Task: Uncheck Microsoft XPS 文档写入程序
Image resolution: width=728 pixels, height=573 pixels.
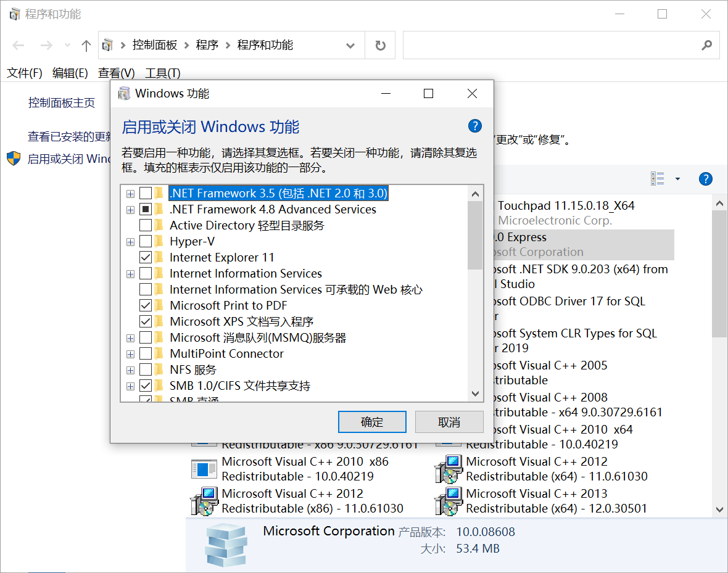Action: [x=146, y=321]
